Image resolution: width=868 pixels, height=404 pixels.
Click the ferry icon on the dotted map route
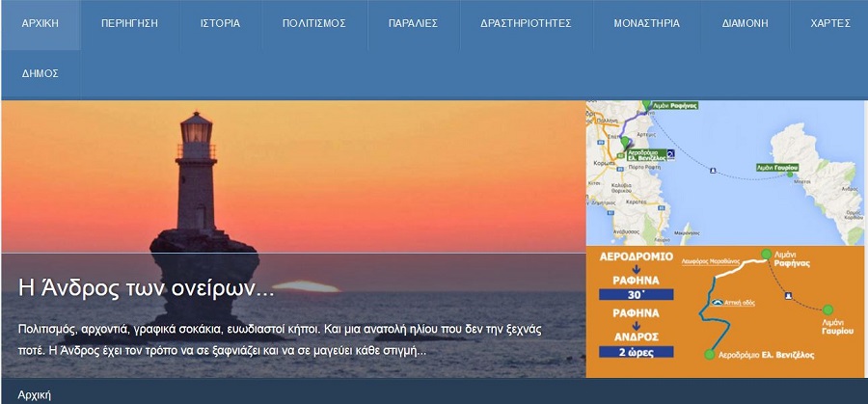(713, 170)
